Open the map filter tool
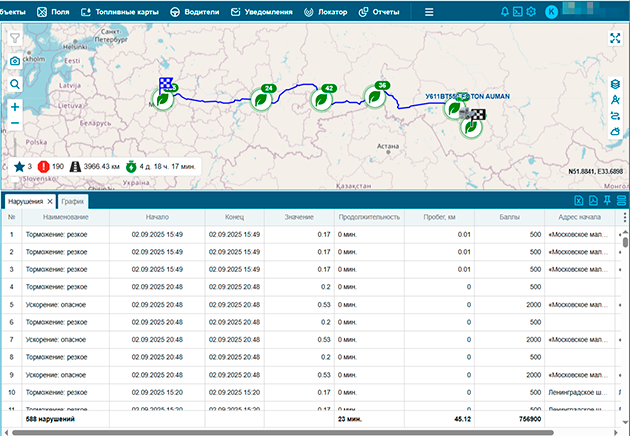Image resolution: width=630 pixels, height=436 pixels. point(15,39)
